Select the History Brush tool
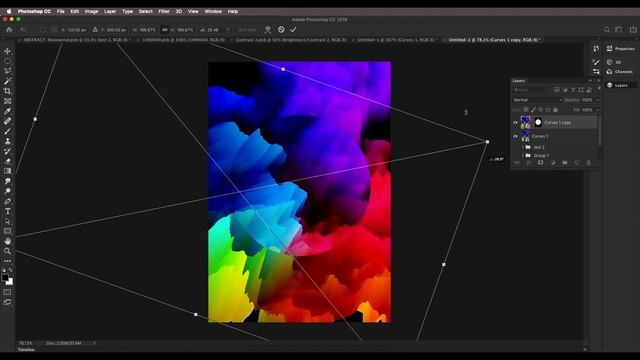 click(x=7, y=151)
